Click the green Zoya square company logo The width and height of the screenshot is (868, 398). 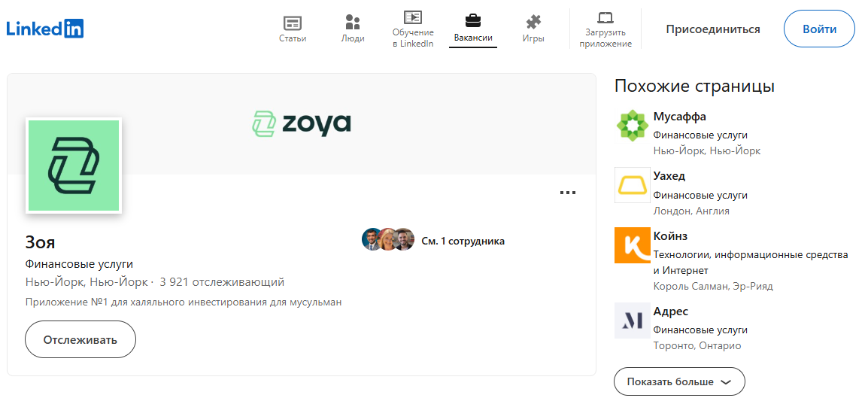(x=74, y=166)
